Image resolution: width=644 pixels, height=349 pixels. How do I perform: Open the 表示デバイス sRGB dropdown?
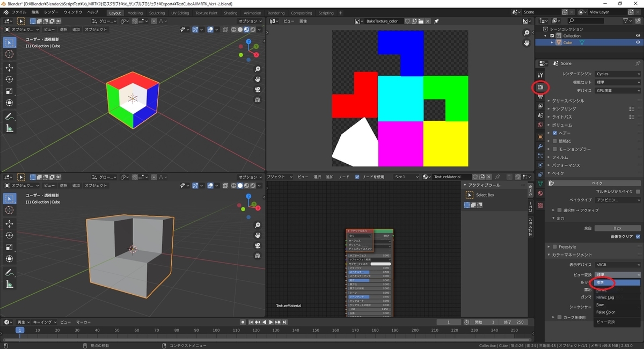point(618,265)
